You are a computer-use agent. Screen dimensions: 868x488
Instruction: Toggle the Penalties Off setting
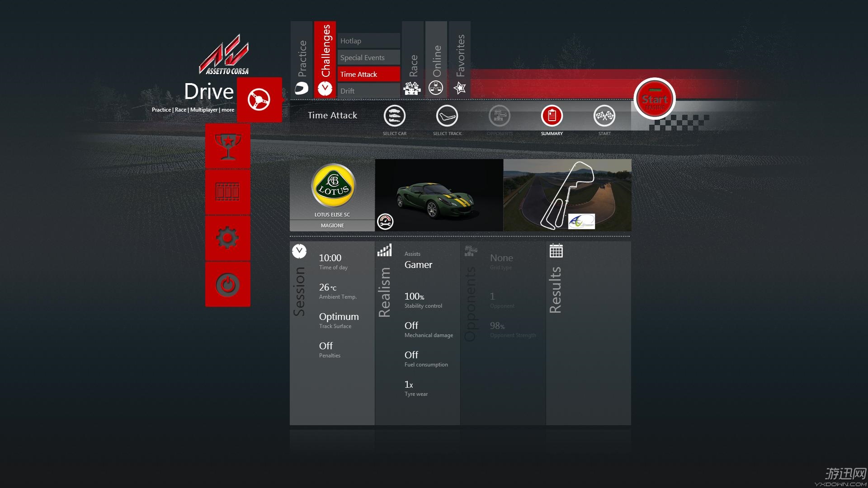coord(326,346)
